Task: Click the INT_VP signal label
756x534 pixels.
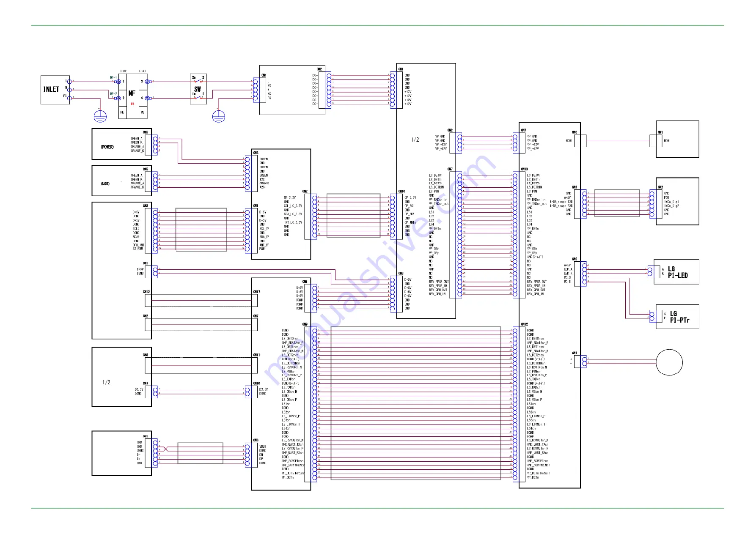Action: pos(264,245)
